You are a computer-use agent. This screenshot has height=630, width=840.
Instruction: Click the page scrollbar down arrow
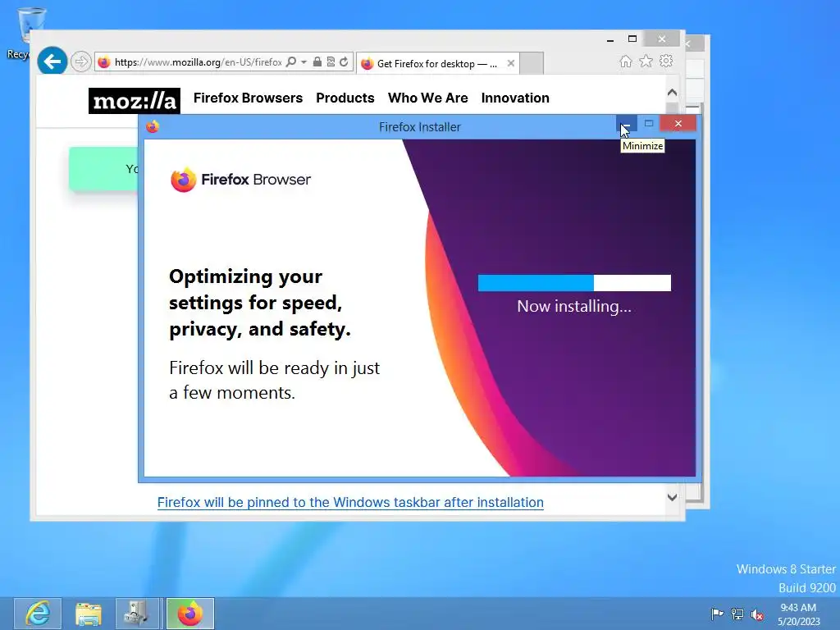[673, 497]
